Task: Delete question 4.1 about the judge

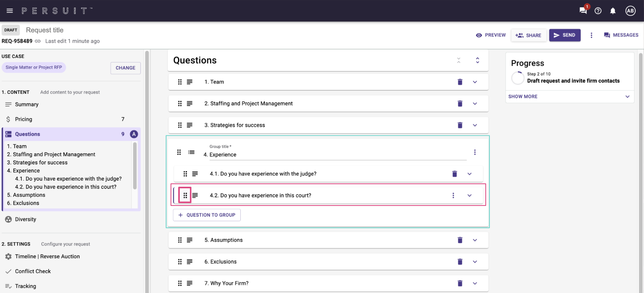Action: tap(455, 174)
